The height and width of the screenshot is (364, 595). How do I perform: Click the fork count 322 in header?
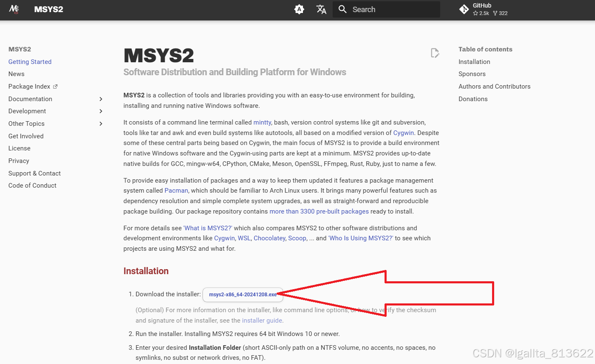[500, 13]
